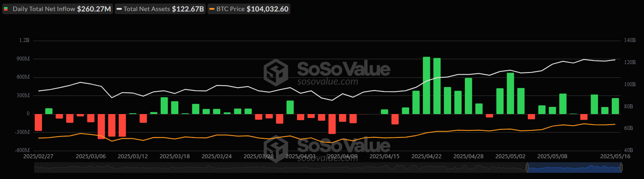
Task: Toggle the Total Net Assets legend series
Action: pyautogui.click(x=160, y=9)
